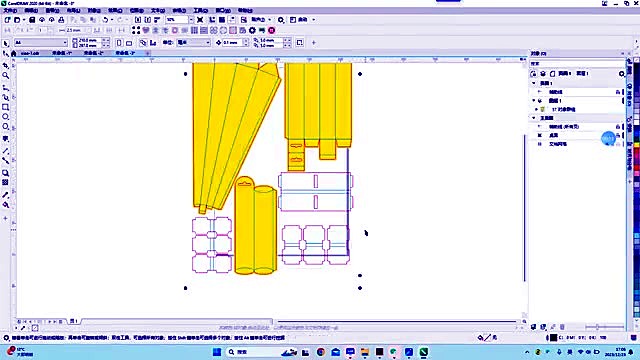Select the Interactive Fill tool
Image resolution: width=640 pixels, height=360 pixels.
pos(5,205)
